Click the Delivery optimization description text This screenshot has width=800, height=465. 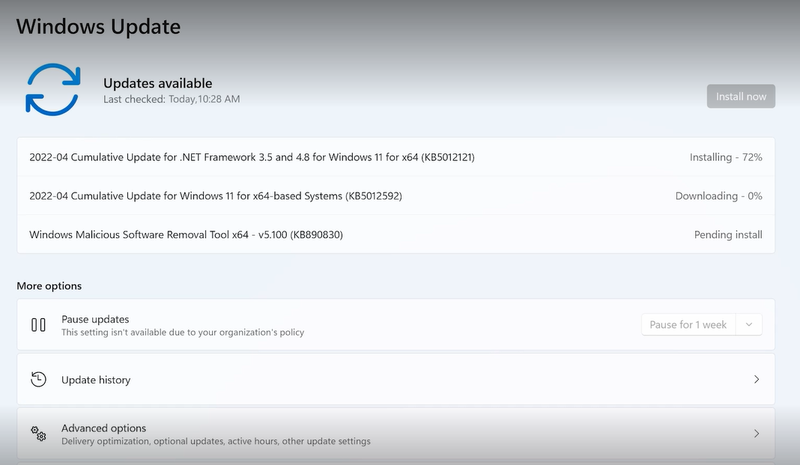[x=216, y=441]
